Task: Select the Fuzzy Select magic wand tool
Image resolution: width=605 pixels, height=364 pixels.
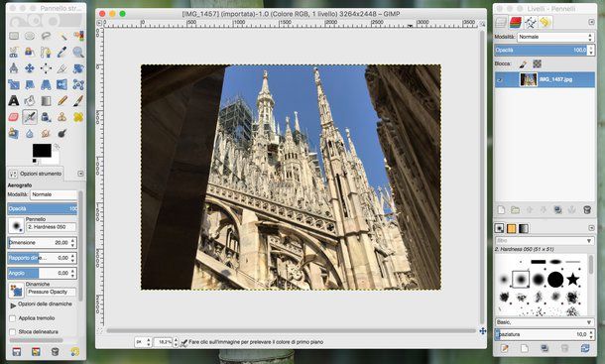Action: (x=62, y=36)
